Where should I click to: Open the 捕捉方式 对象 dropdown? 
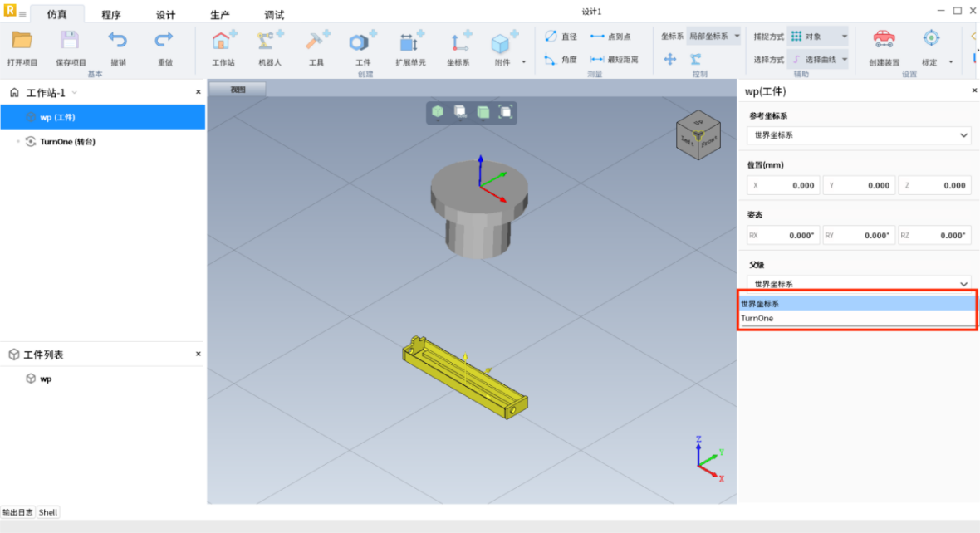pyautogui.click(x=818, y=37)
